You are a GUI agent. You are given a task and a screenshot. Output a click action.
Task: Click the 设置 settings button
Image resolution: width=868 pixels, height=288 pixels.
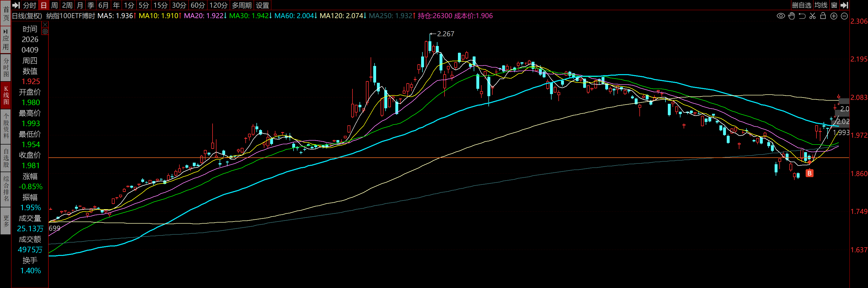tap(263, 5)
